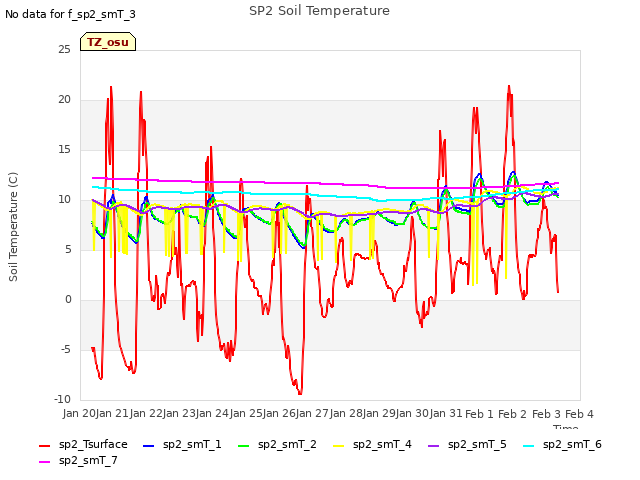Viewport: 640px width, 480px height.
Task: Click the Jan 26 x-axis tick label
Action: click(x=279, y=413)
